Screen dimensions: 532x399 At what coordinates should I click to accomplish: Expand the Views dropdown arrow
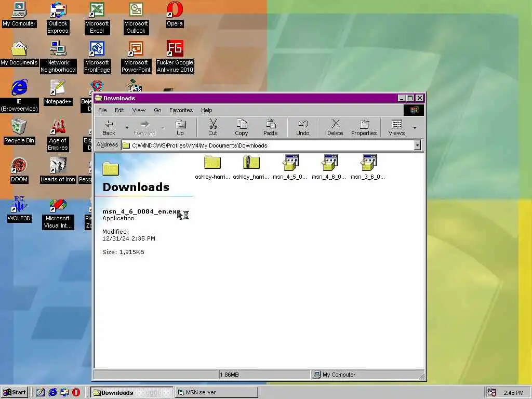click(x=415, y=128)
